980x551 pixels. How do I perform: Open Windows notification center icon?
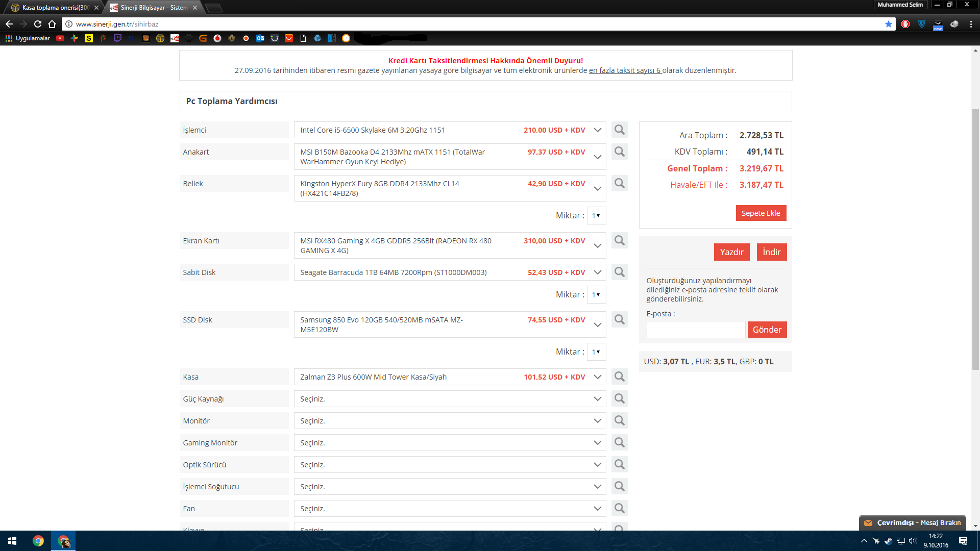click(x=963, y=541)
